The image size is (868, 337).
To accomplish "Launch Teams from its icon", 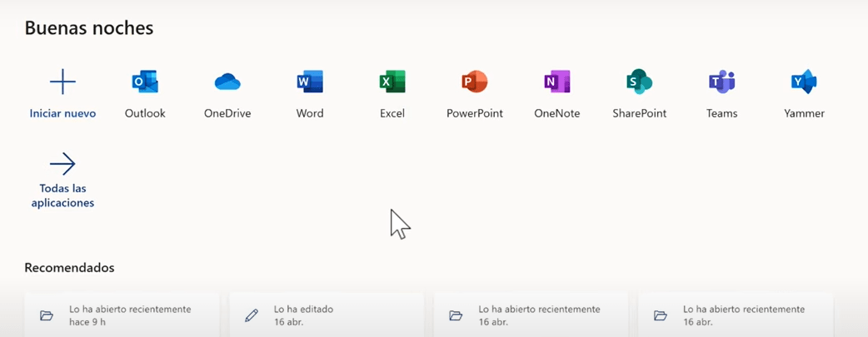I will tap(722, 82).
